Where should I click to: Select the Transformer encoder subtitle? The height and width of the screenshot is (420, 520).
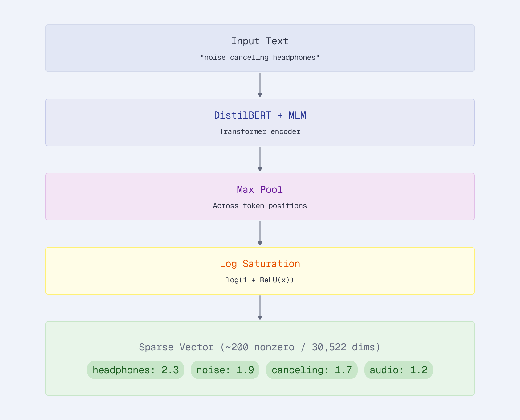(x=260, y=131)
